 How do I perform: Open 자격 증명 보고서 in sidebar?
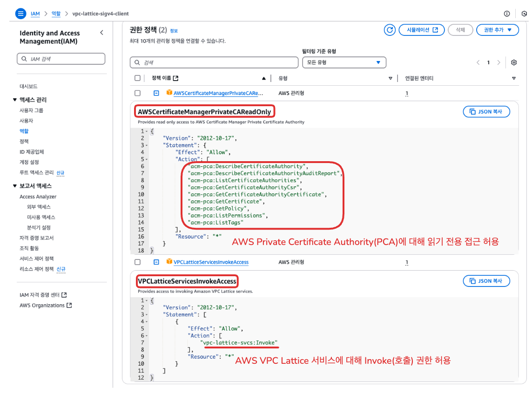(x=36, y=238)
